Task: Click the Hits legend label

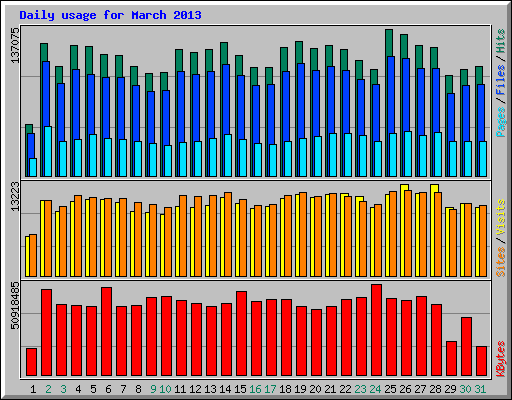Action: [x=501, y=41]
